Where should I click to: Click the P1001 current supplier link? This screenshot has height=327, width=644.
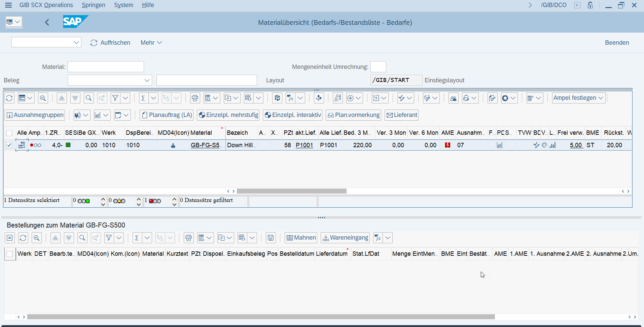(304, 145)
